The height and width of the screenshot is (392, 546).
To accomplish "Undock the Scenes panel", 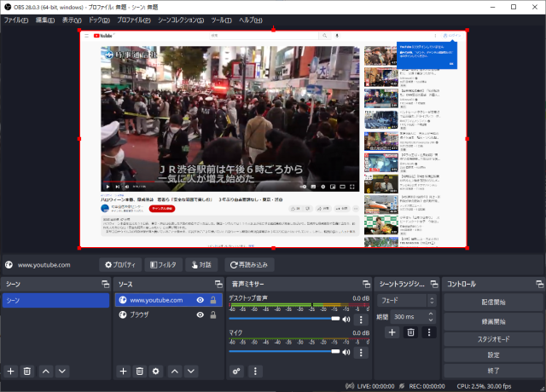I will (106, 284).
